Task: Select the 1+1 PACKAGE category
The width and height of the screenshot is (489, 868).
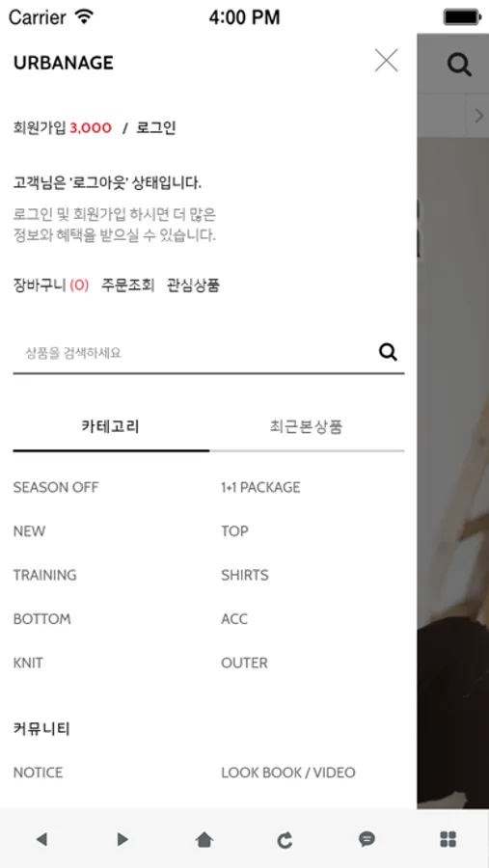Action: point(260,488)
